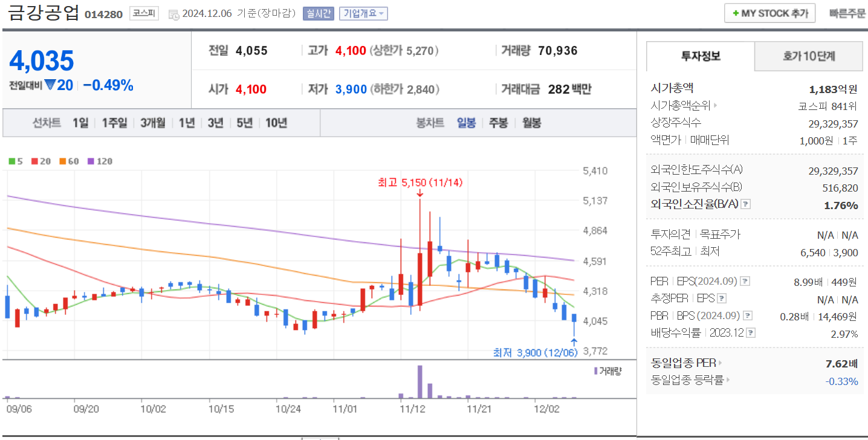This screenshot has width=868, height=440.
Task: Click the 상한가 5,270 limit text
Action: (404, 51)
